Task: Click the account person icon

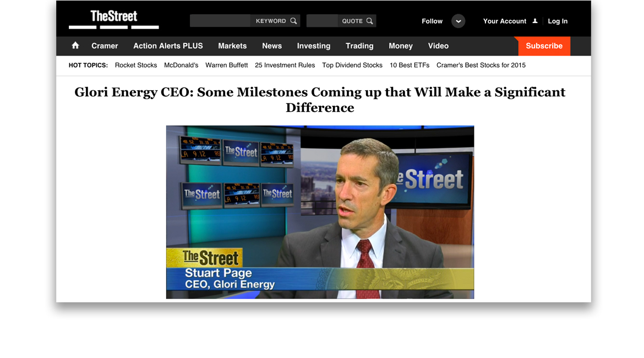Action: (535, 21)
